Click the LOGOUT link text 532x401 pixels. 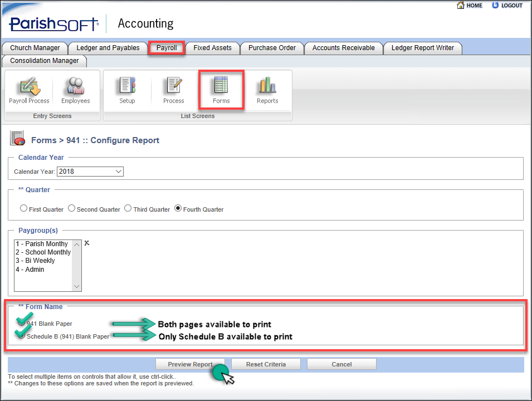511,6
